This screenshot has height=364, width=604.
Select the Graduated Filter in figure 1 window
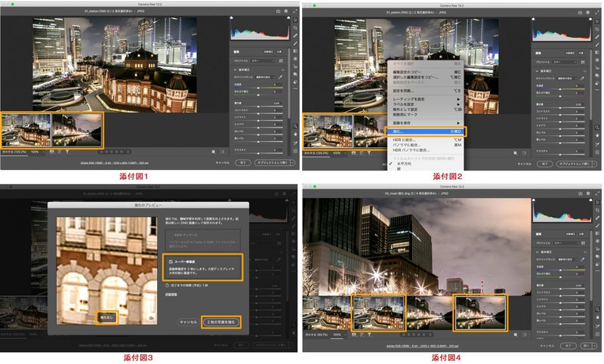(295, 51)
